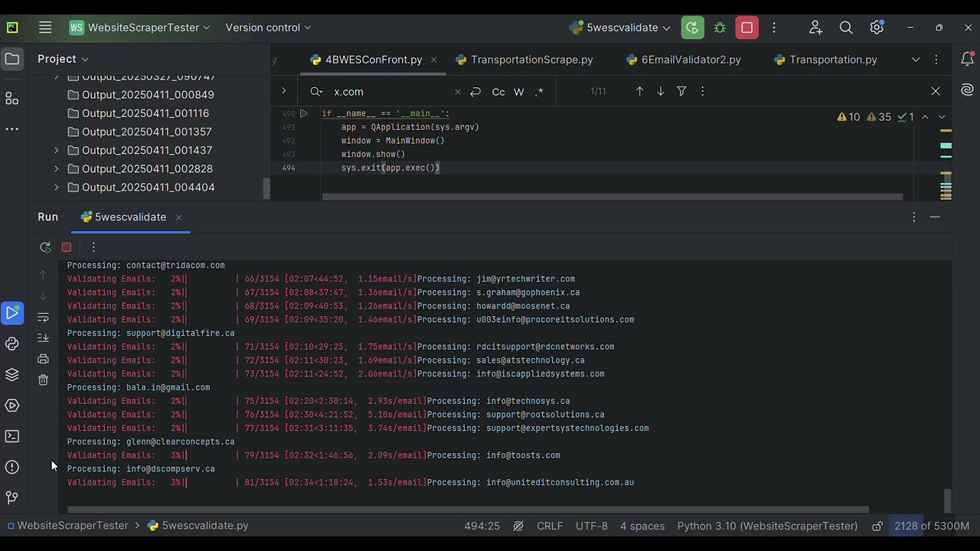The image size is (980, 551).
Task: Open Python Packages tool window
Action: tap(11, 344)
